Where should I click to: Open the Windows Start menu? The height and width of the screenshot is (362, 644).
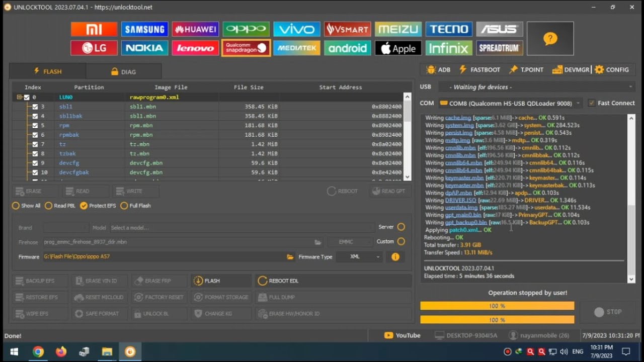click(x=14, y=351)
